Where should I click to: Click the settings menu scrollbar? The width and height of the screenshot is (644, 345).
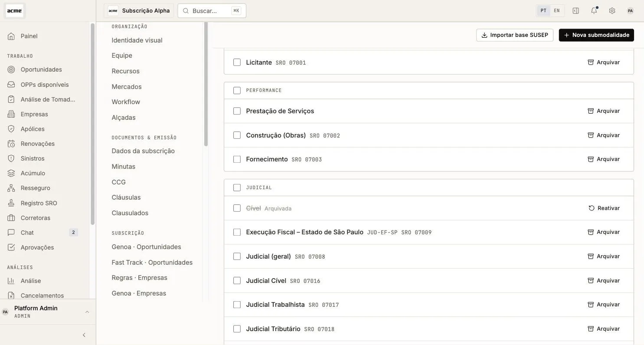pos(206,85)
